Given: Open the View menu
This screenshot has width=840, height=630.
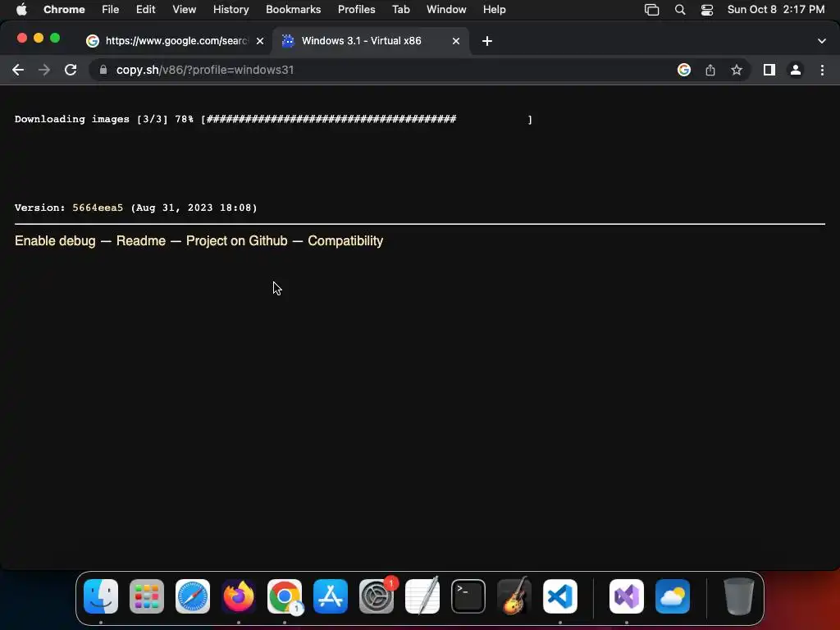Looking at the screenshot, I should pyautogui.click(x=184, y=9).
